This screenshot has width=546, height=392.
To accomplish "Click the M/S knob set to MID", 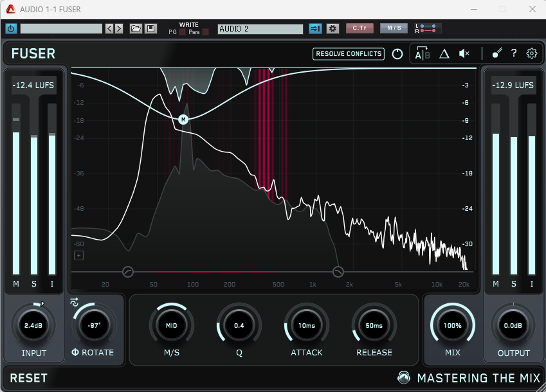I will click(171, 326).
